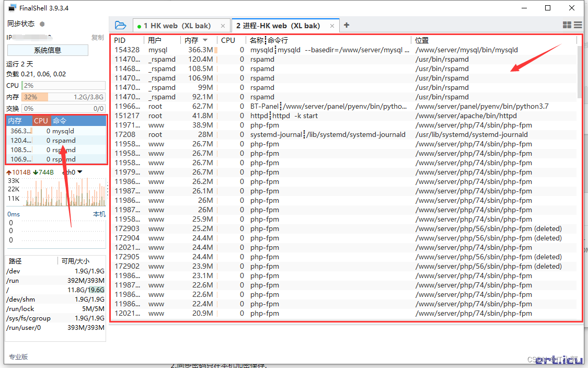Screen dimensions: 588x368
Task: Open the hamburger menu icon
Action: [578, 25]
